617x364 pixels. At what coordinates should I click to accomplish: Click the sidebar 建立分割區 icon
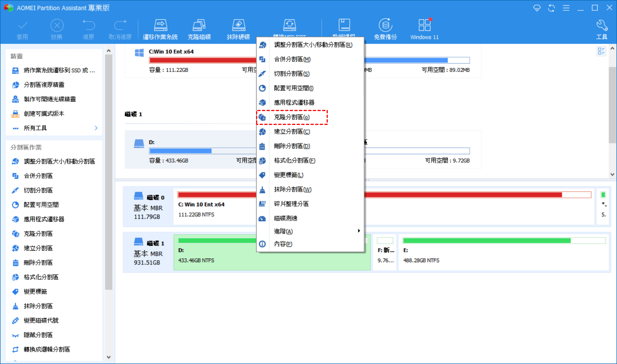[15, 248]
